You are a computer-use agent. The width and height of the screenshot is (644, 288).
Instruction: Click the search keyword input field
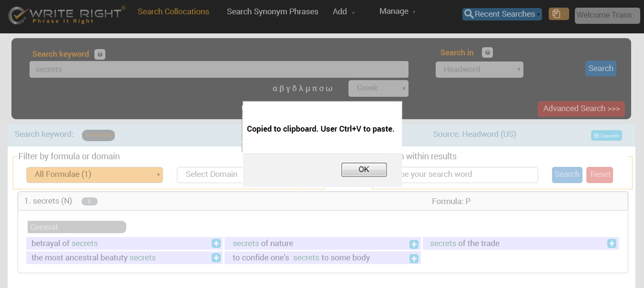click(219, 70)
